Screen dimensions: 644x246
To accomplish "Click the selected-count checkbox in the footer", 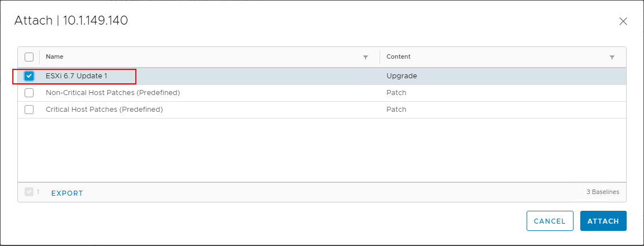I will pos(29,192).
